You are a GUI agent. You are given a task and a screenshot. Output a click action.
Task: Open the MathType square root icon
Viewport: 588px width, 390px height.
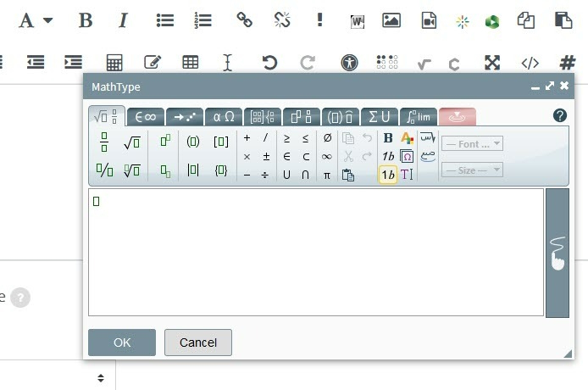click(x=424, y=64)
